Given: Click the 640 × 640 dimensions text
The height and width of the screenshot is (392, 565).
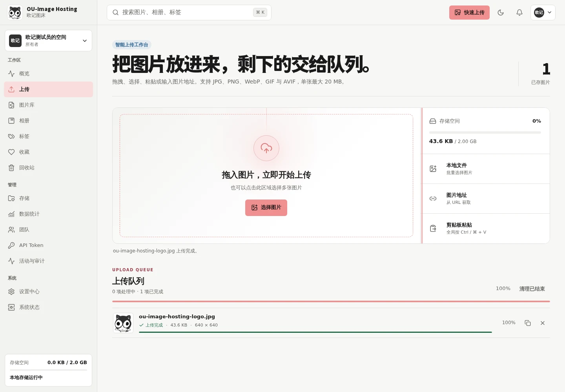Looking at the screenshot, I should point(206,325).
